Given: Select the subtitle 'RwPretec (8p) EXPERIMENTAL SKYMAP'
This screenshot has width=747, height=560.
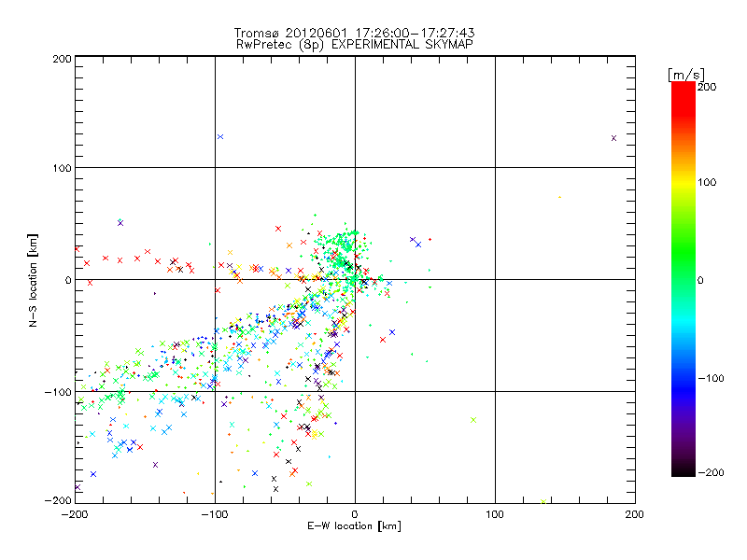Looking at the screenshot, I should tap(355, 45).
